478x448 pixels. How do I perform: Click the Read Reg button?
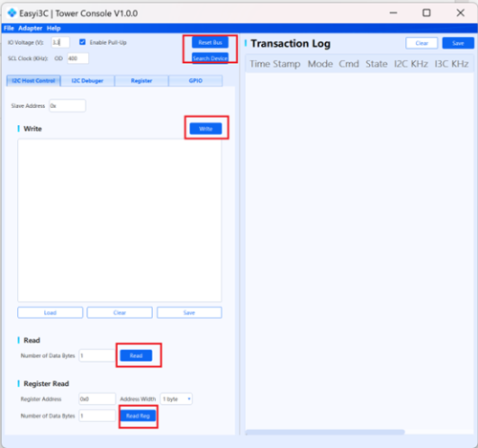click(x=138, y=416)
